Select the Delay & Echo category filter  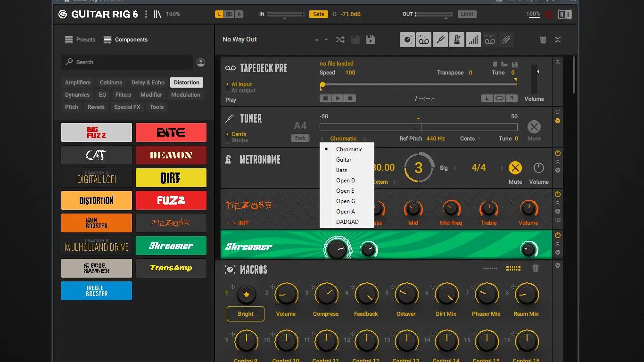coord(148,82)
